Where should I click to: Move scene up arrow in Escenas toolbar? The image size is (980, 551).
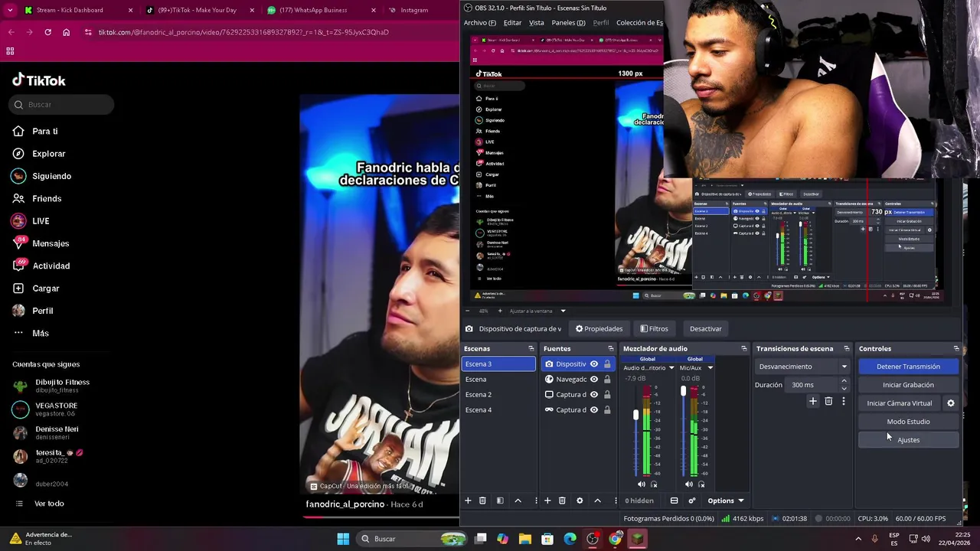point(518,500)
